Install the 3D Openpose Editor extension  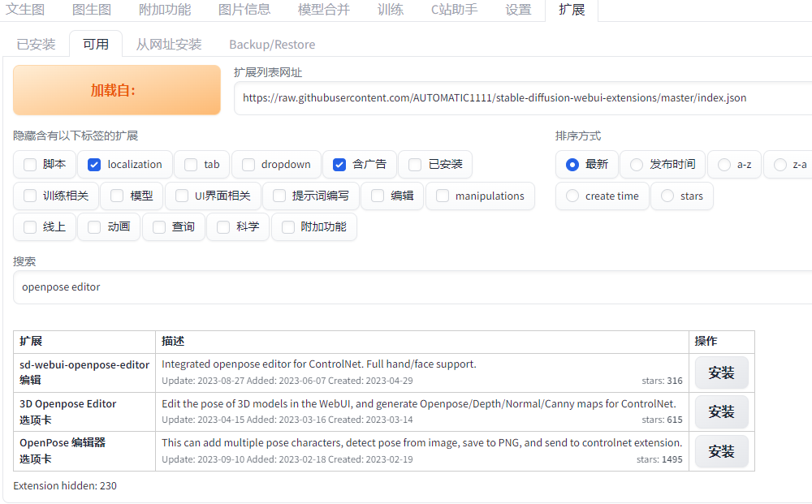(721, 411)
